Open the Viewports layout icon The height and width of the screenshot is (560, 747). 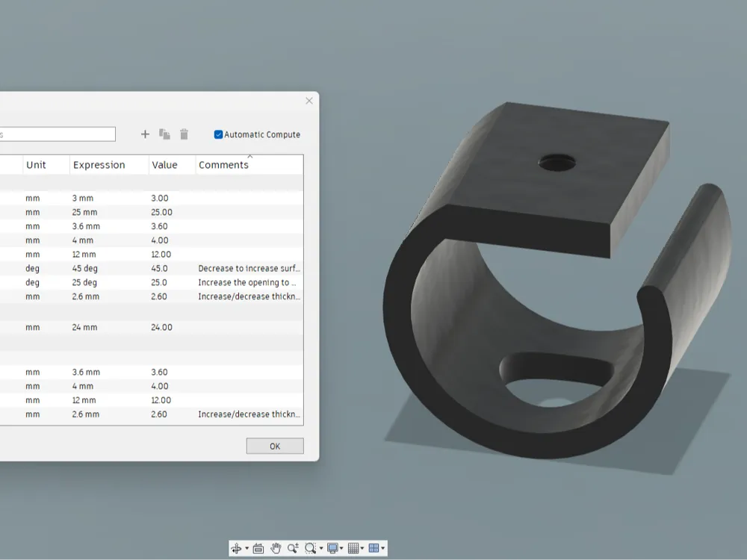click(x=373, y=548)
